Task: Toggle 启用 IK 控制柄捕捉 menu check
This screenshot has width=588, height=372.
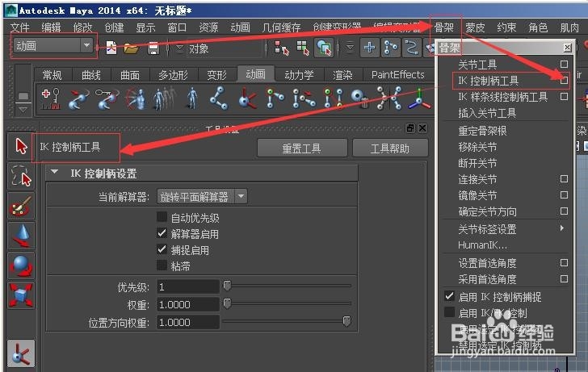Action: point(449,296)
